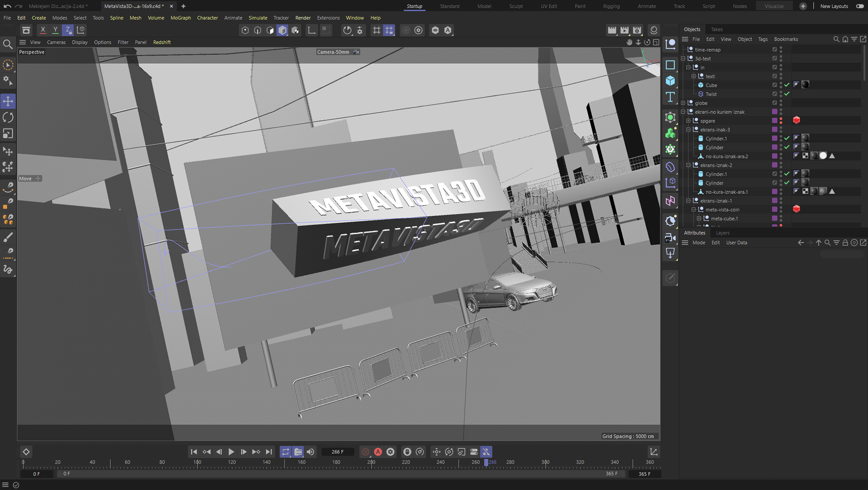Click the Go to Start of animation button
This screenshot has width=868, height=490.
point(193,452)
